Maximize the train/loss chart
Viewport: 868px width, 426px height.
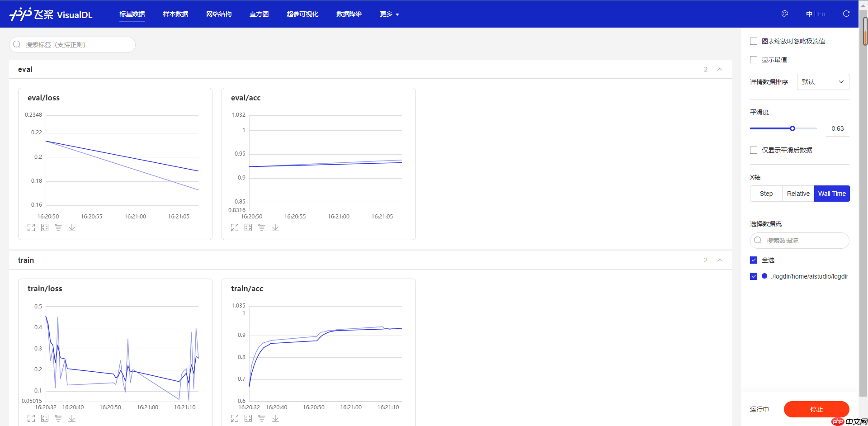[x=31, y=418]
